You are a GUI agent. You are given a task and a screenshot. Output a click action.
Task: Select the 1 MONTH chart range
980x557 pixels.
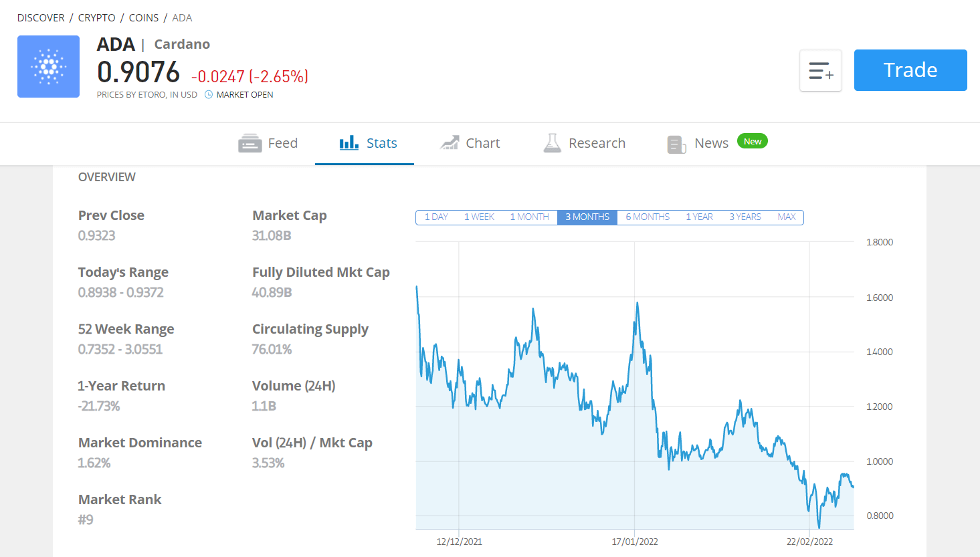click(529, 217)
